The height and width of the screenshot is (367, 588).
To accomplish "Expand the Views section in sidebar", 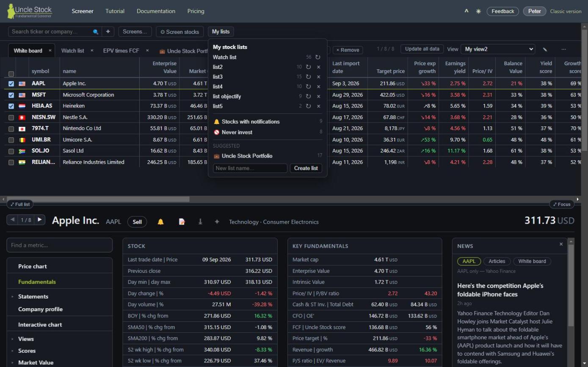I will click(12, 339).
